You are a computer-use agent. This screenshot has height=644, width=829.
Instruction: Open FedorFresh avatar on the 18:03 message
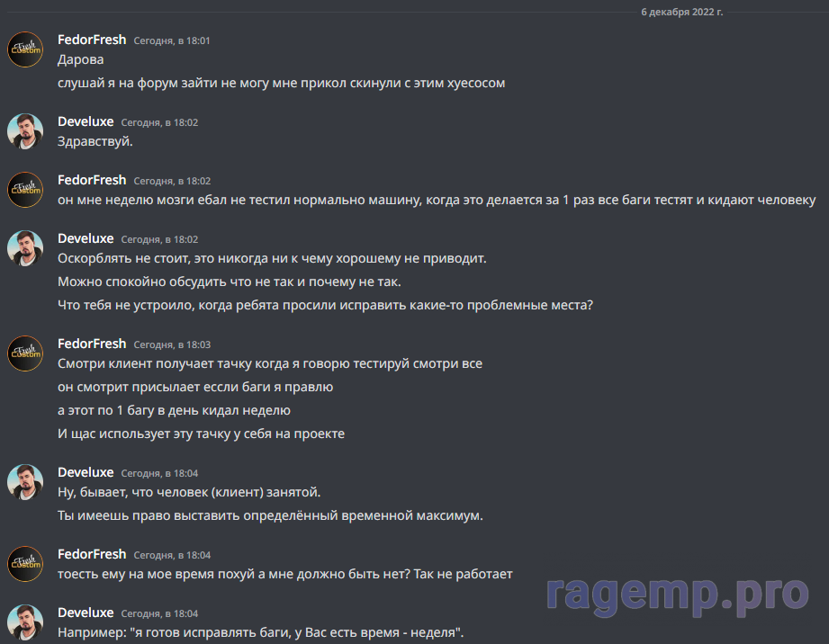25,353
